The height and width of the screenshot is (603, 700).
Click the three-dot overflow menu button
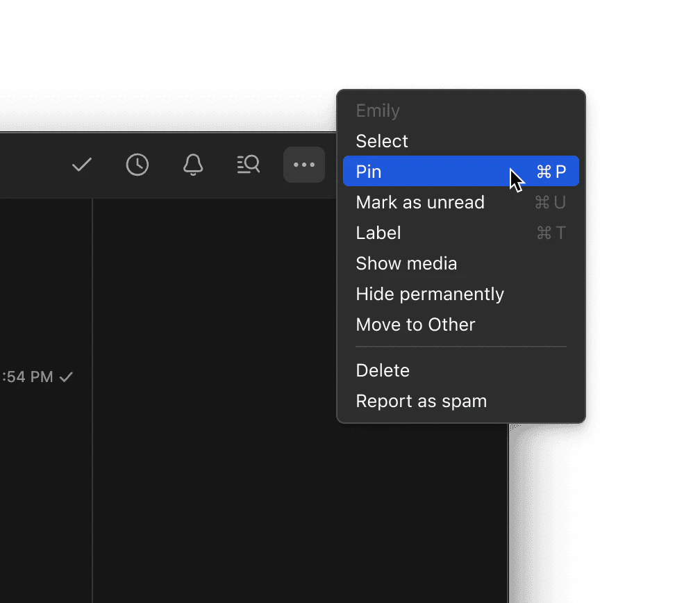click(303, 165)
